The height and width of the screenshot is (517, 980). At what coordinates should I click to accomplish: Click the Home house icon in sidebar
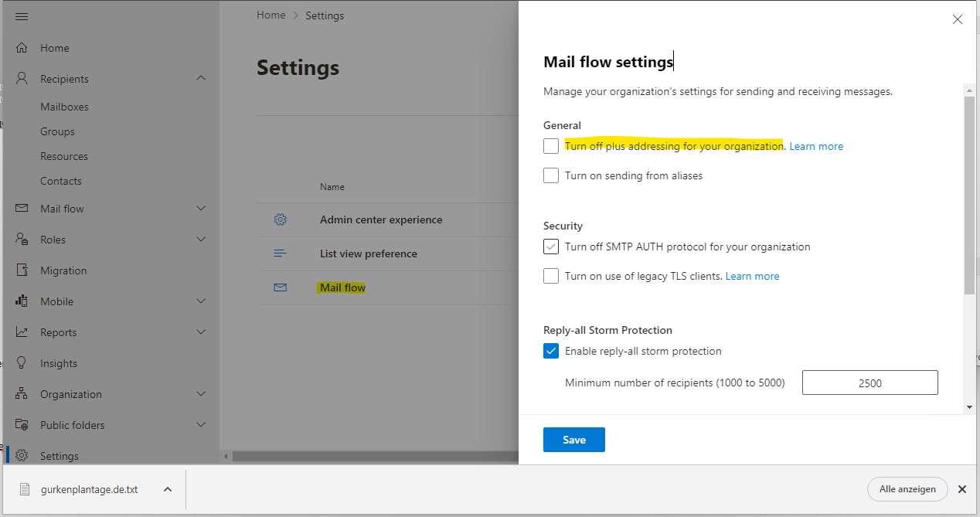[22, 48]
